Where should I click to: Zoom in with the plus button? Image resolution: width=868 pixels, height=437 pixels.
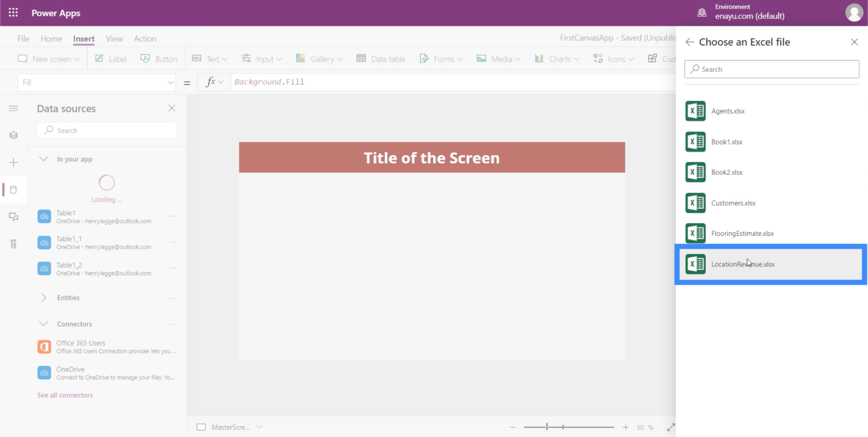point(626,427)
